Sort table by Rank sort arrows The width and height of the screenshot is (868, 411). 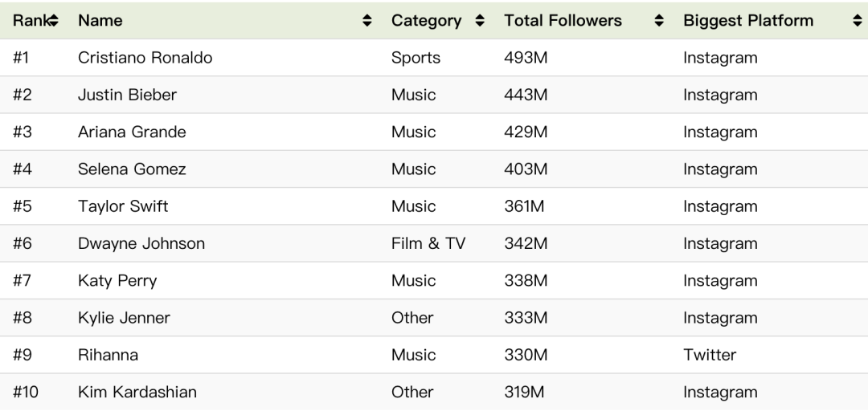click(54, 20)
